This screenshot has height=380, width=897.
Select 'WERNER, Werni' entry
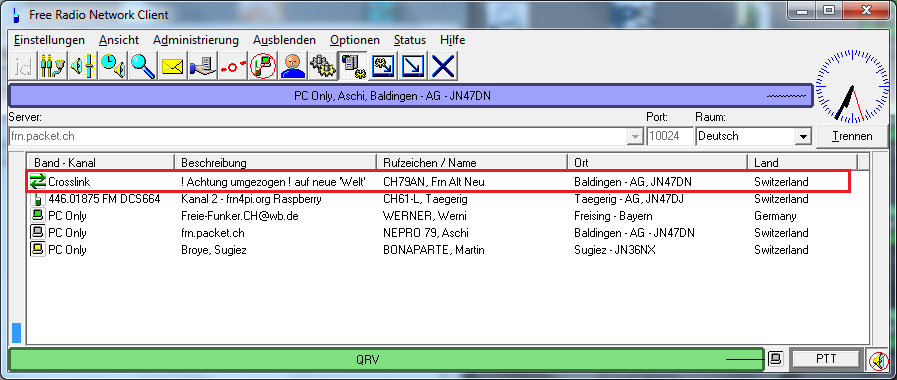pos(426,216)
